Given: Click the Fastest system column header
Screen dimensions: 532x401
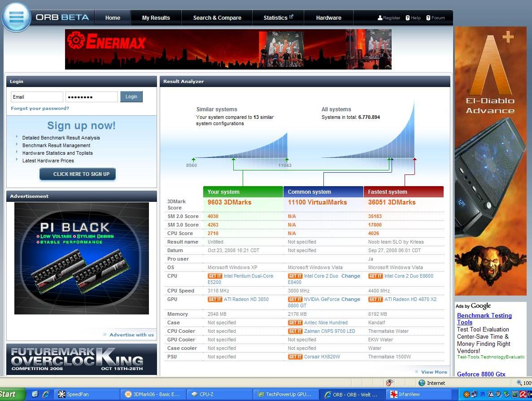Looking at the screenshot, I should click(x=404, y=192).
